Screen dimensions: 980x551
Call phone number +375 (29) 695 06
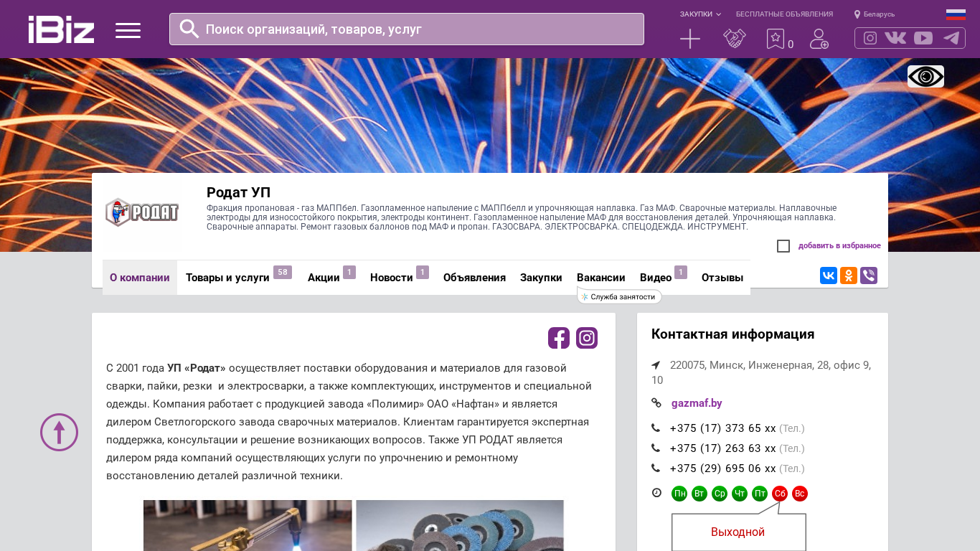click(723, 468)
